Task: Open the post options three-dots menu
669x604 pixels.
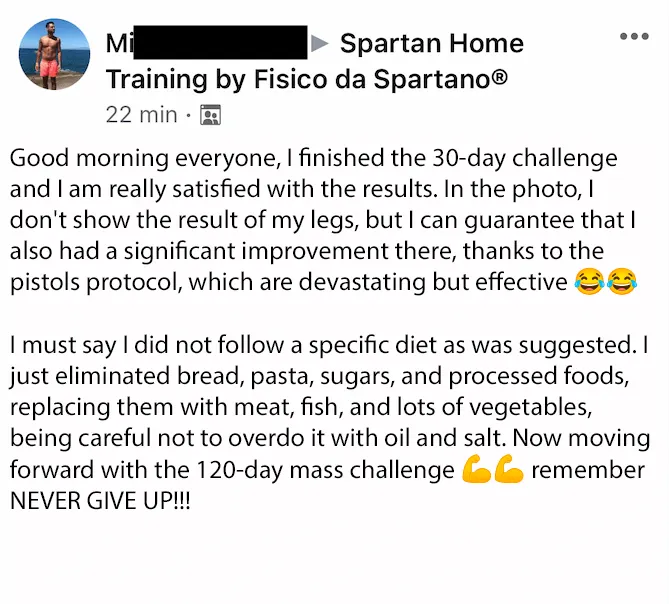Action: coord(634,36)
